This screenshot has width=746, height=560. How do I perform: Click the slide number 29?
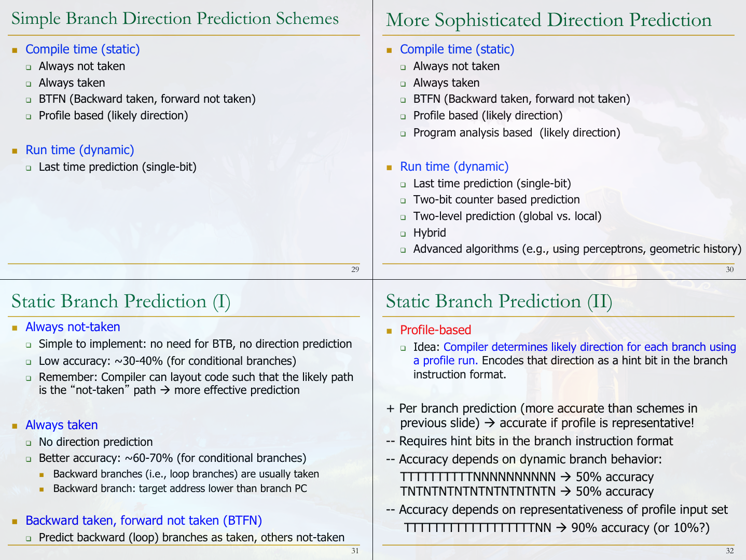click(x=355, y=269)
